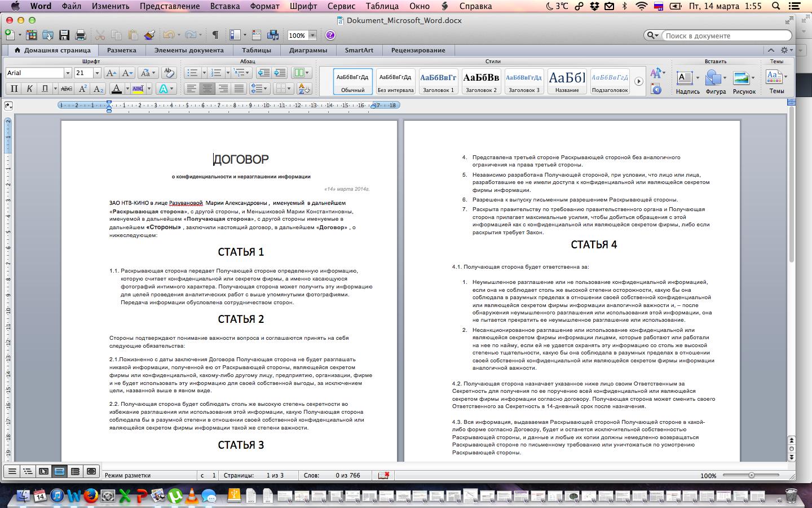Open the Рецензирование tab
Image resolution: width=812 pixels, height=508 pixels.
418,50
